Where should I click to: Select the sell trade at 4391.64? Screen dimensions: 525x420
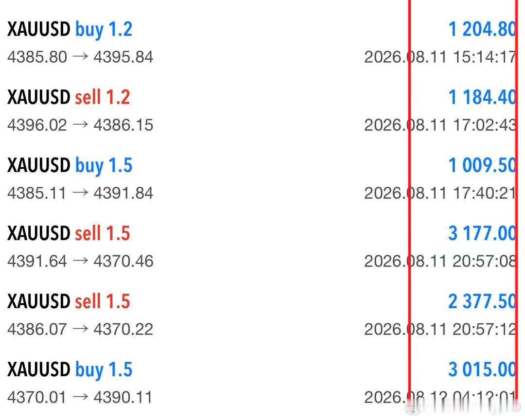(262, 247)
